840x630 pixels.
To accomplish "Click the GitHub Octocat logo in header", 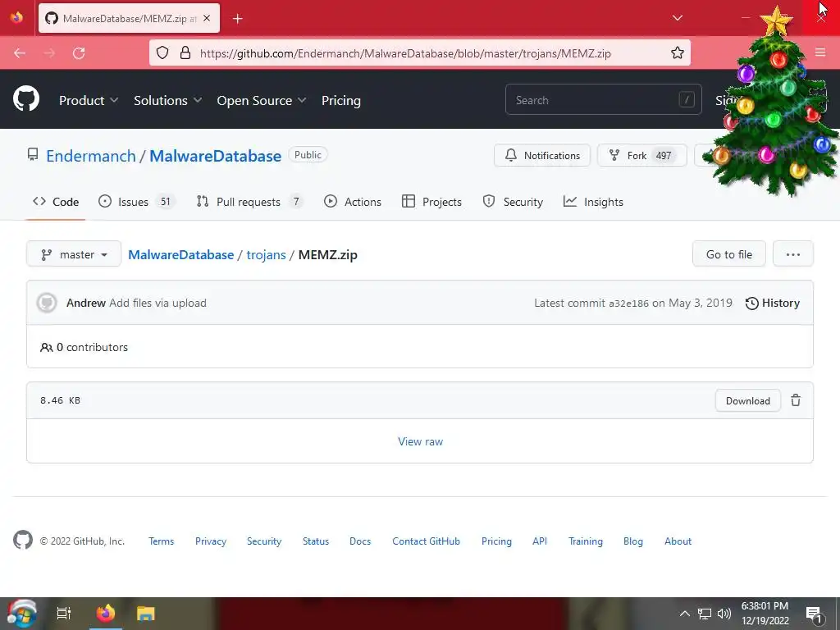I will pyautogui.click(x=25, y=98).
